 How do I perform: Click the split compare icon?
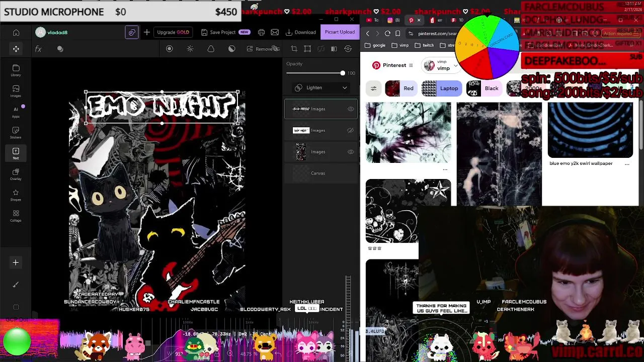[x=334, y=49]
